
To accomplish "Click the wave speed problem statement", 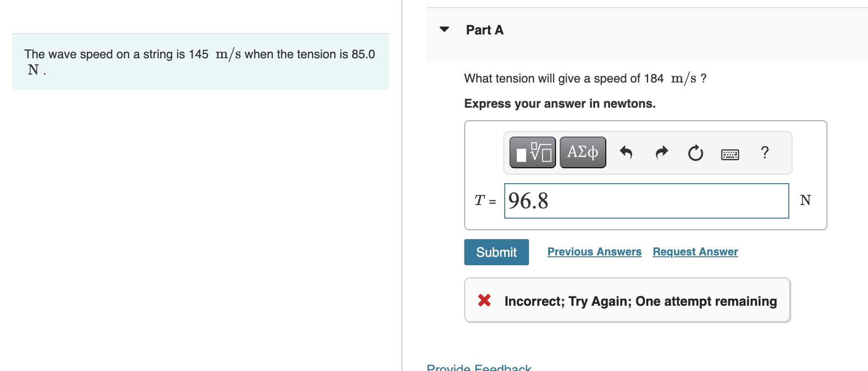I will (x=199, y=62).
